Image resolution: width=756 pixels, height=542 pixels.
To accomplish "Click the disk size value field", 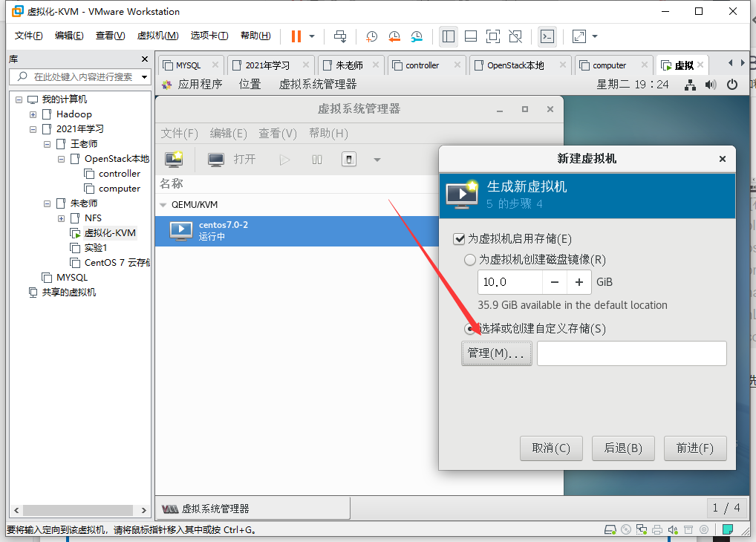I will point(510,282).
